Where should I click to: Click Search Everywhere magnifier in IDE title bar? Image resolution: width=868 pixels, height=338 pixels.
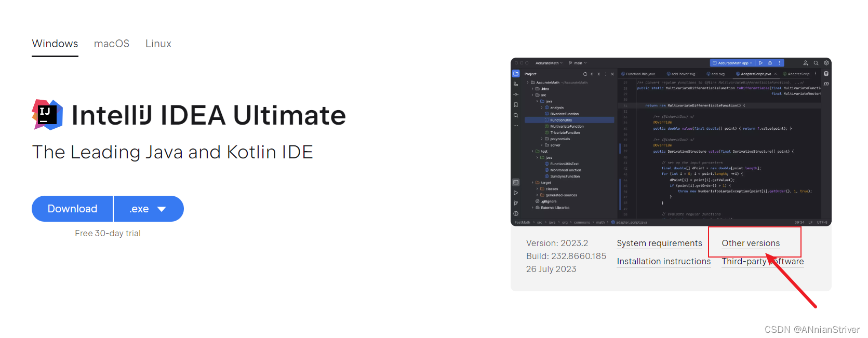tap(816, 63)
